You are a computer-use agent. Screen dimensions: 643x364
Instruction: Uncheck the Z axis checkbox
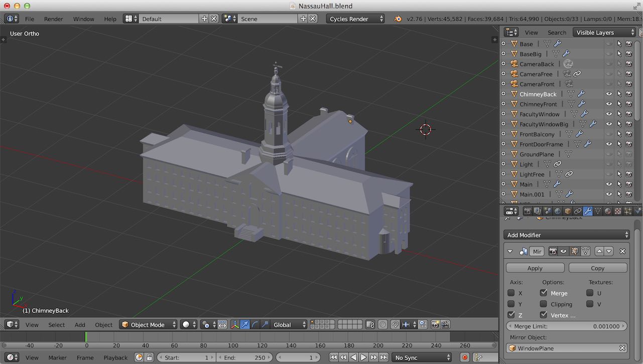click(x=511, y=315)
